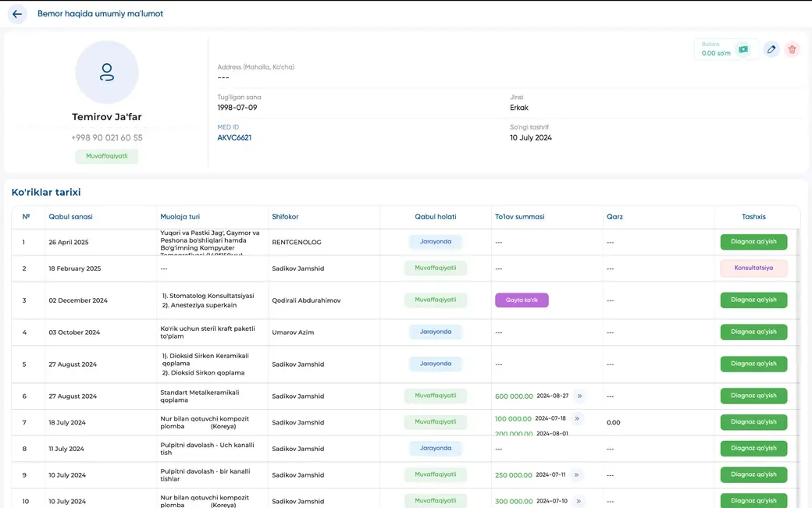Expand payment details for 600 000.00 payment
The width and height of the screenshot is (812, 508).
(579, 396)
